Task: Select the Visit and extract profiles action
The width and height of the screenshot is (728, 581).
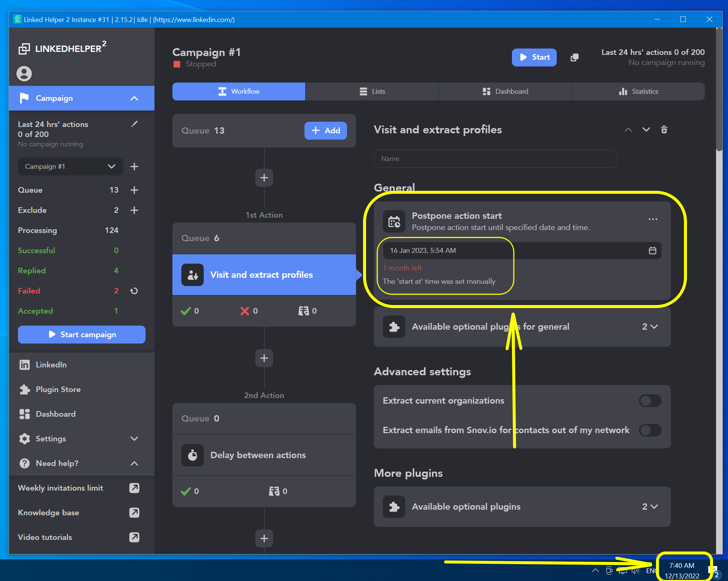Action: coord(264,275)
